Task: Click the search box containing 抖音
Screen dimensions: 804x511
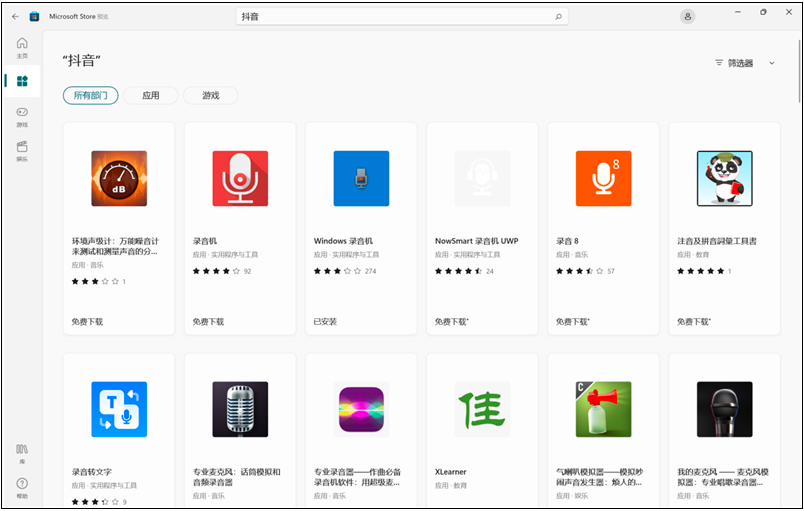Action: point(400,17)
